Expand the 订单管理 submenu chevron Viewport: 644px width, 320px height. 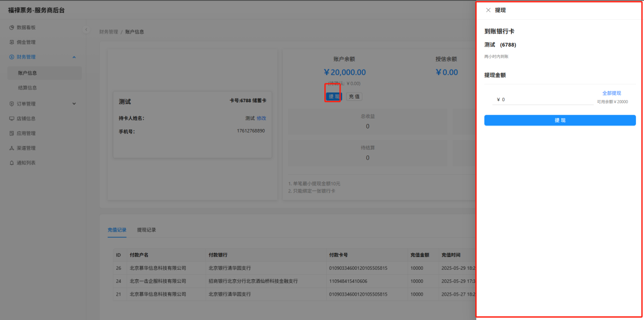[x=74, y=104]
